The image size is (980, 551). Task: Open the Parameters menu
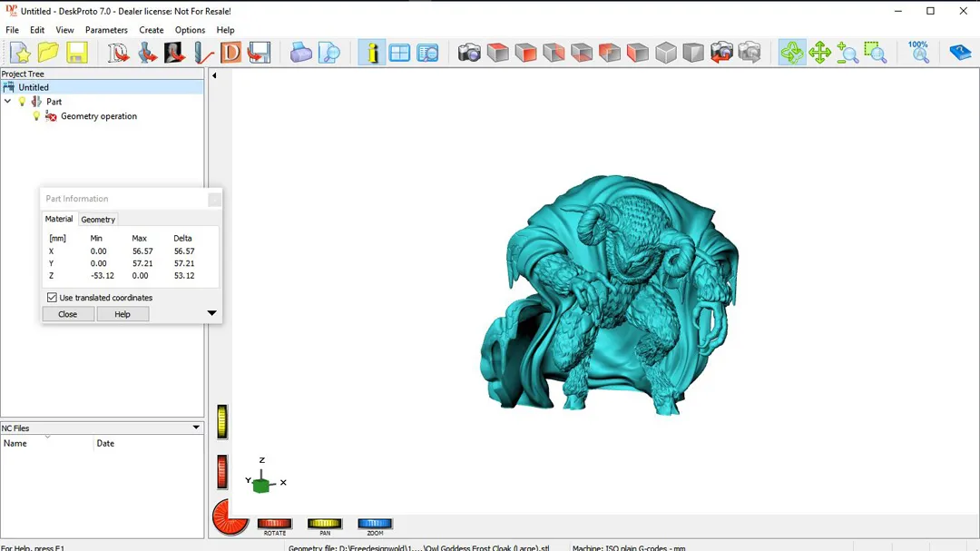tap(106, 30)
